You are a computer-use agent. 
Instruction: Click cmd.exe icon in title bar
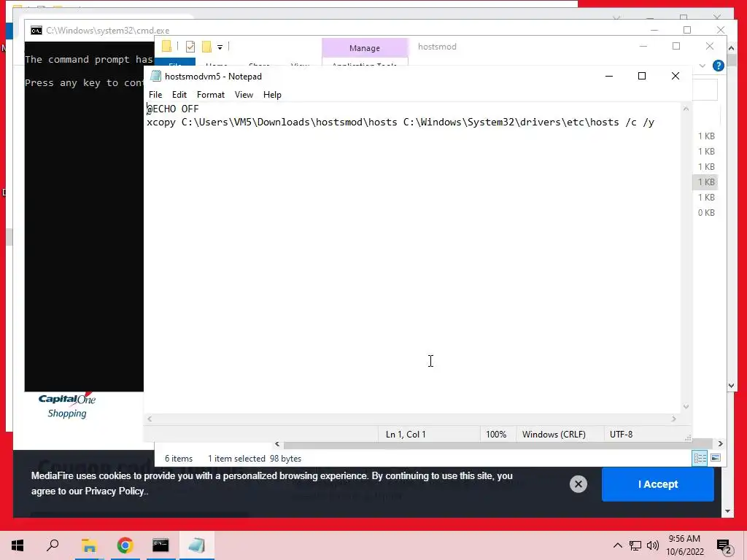tap(36, 31)
